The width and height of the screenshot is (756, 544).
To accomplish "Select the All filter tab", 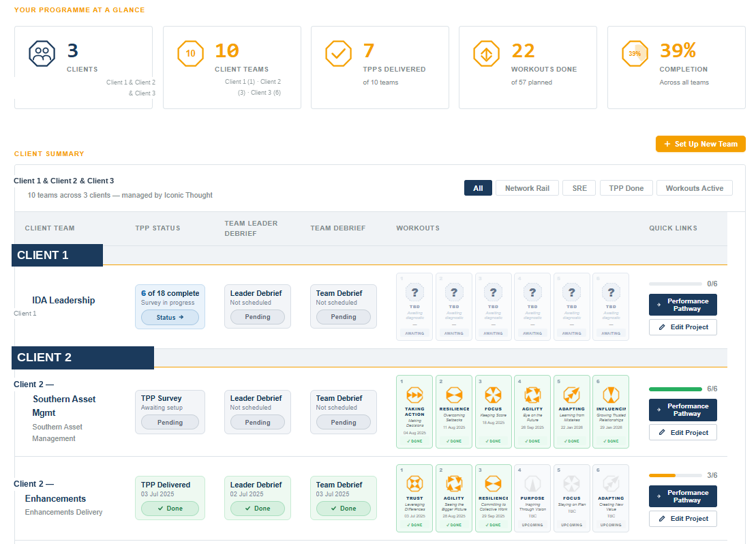I will [478, 188].
